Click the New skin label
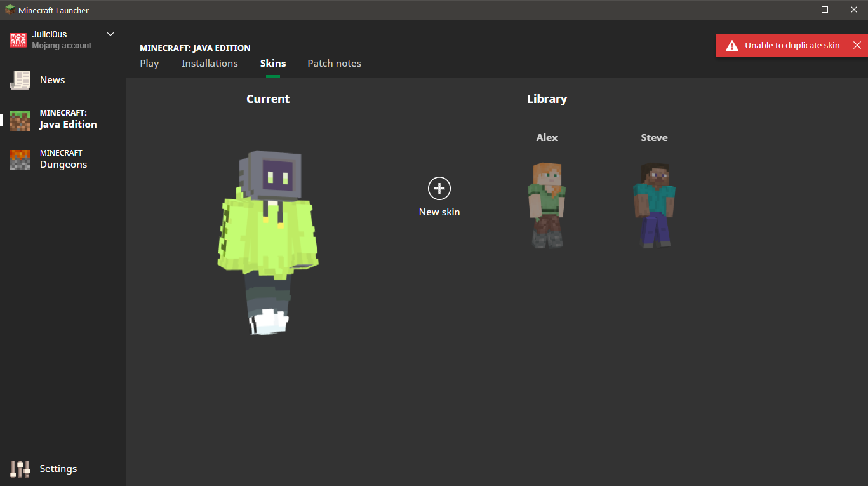This screenshot has width=868, height=486. 439,212
